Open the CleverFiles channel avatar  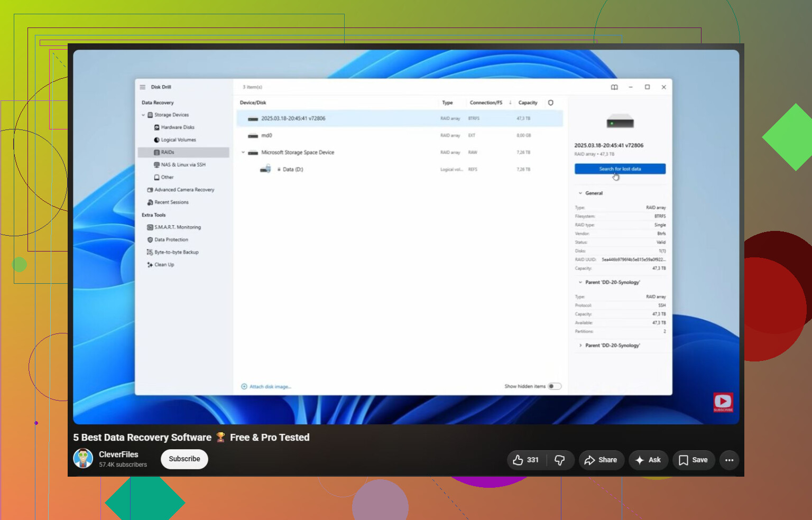(x=83, y=459)
